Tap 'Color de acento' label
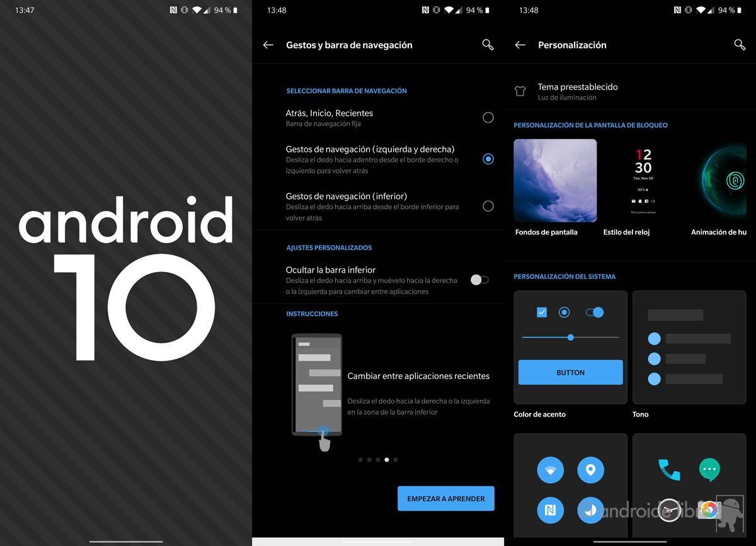756x546 pixels. click(x=540, y=414)
